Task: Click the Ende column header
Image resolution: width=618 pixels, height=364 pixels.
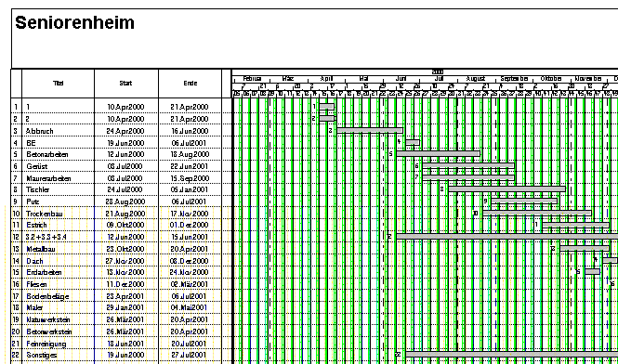Action: pyautogui.click(x=190, y=84)
